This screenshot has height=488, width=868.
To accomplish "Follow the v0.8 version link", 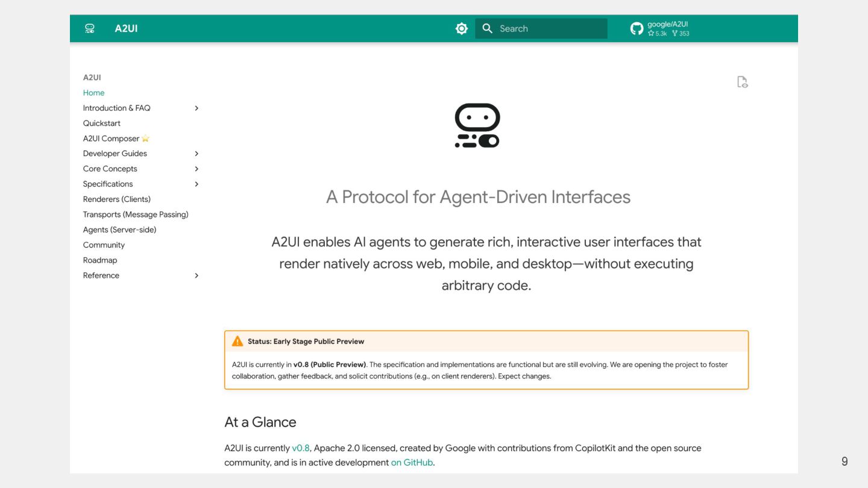I will [300, 448].
